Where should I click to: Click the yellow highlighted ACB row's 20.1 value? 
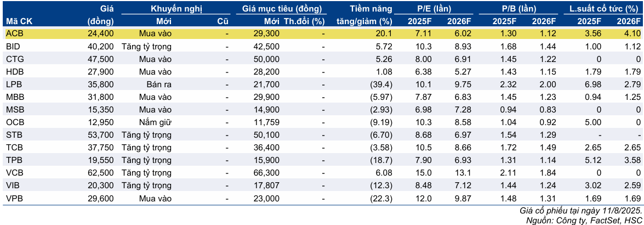click(x=383, y=33)
